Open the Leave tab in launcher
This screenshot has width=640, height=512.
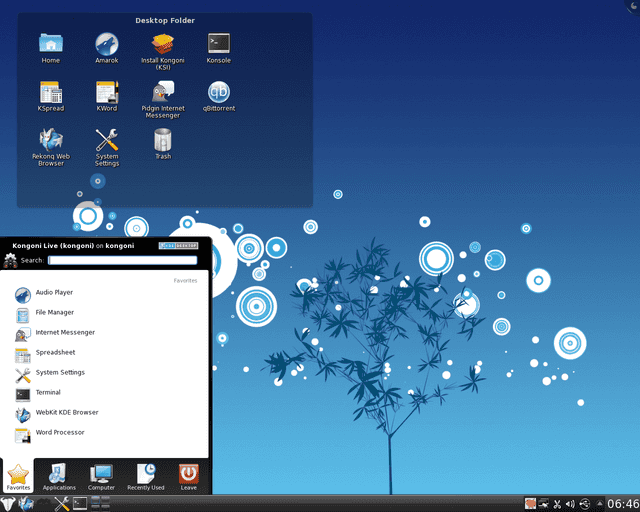click(x=188, y=476)
